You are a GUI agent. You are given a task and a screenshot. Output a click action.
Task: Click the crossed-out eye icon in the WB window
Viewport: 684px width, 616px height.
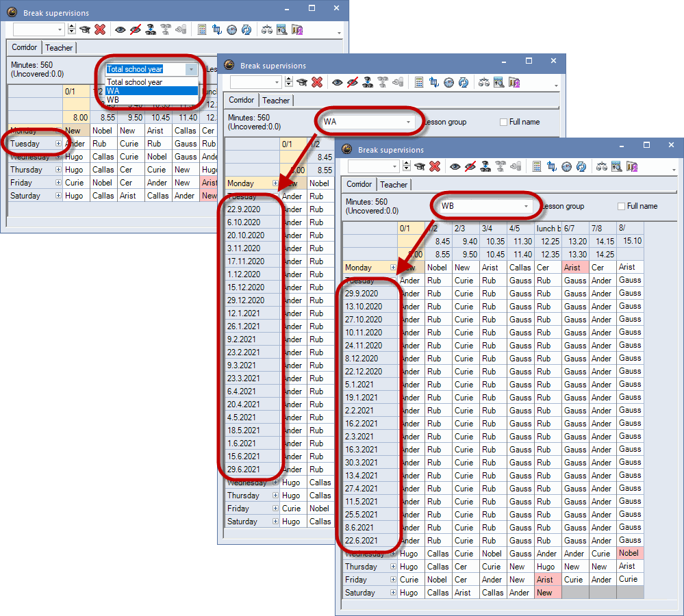[x=470, y=166]
